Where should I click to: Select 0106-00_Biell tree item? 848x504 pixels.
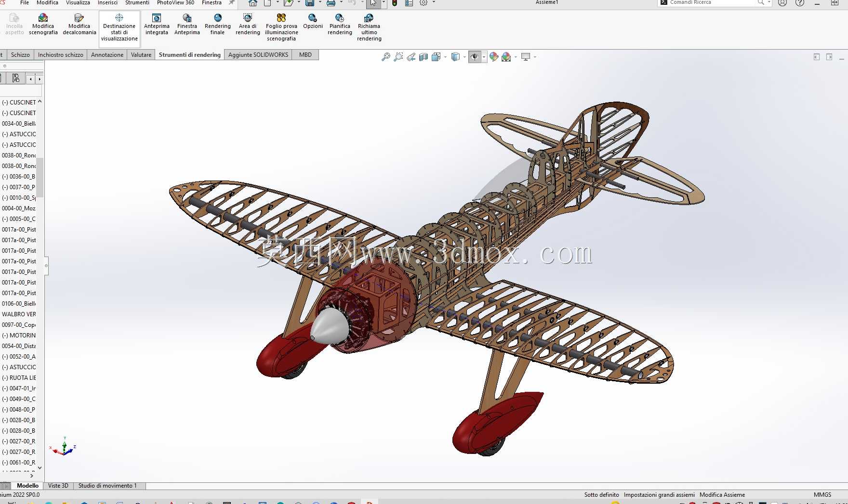19,304
